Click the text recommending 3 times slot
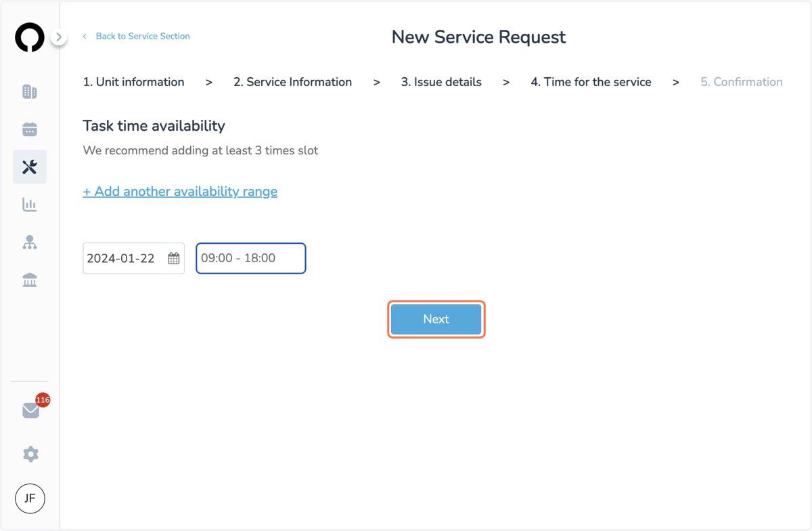 [x=200, y=150]
